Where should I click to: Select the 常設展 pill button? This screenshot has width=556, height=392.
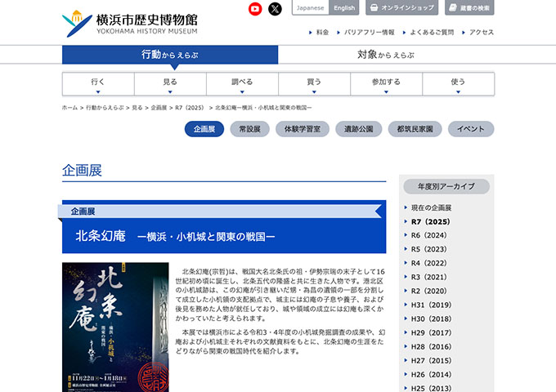coord(249,129)
